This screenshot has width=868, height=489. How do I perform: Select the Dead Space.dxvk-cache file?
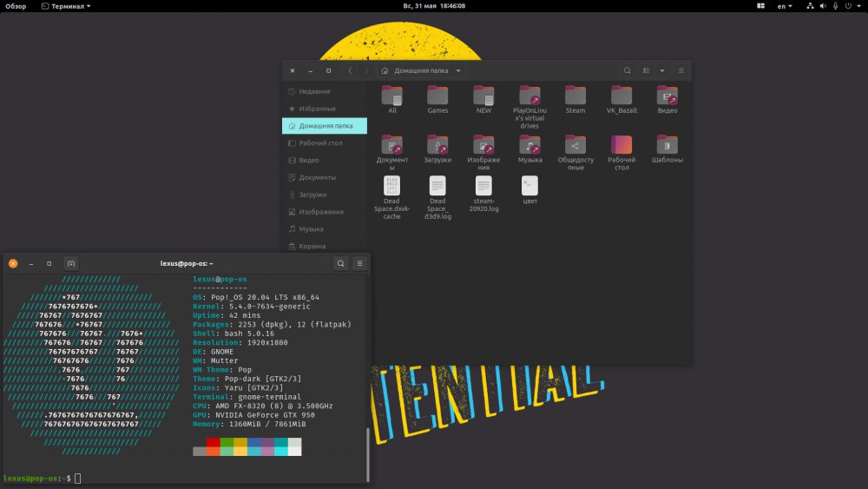(392, 198)
